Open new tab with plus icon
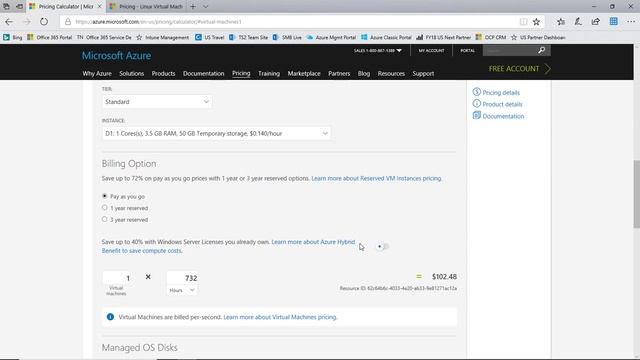 (193, 7)
